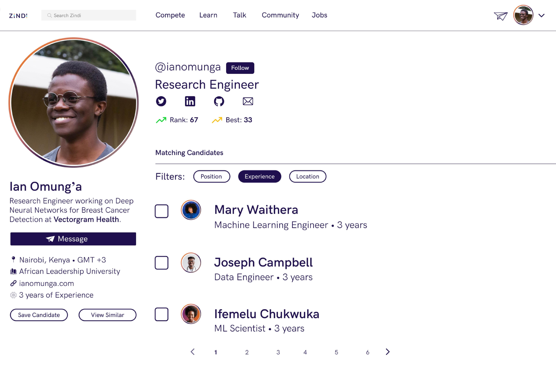Open the Compete menu

(170, 15)
